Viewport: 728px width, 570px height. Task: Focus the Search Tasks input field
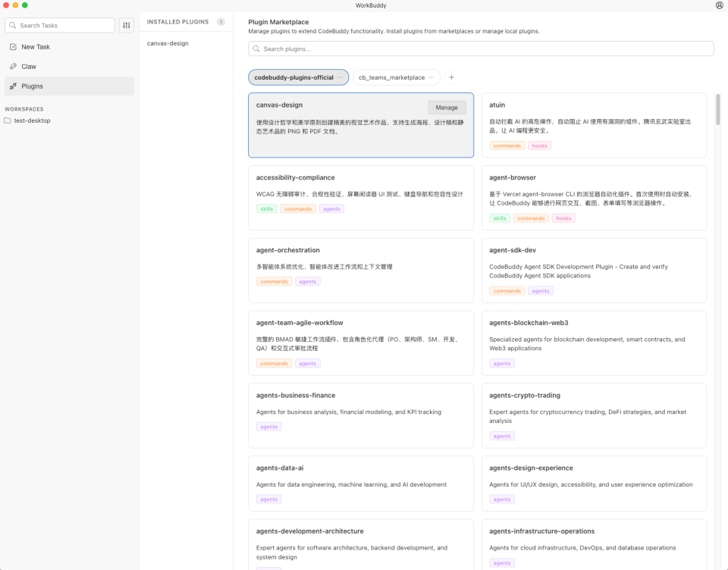(x=65, y=25)
